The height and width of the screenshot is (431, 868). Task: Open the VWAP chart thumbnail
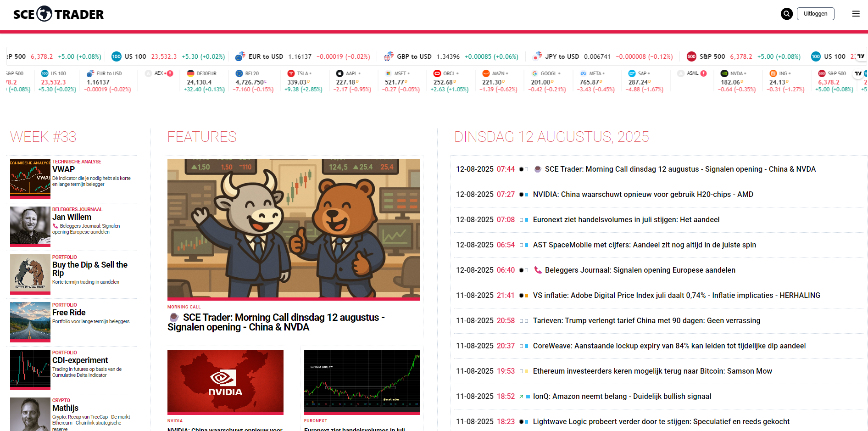pyautogui.click(x=30, y=179)
